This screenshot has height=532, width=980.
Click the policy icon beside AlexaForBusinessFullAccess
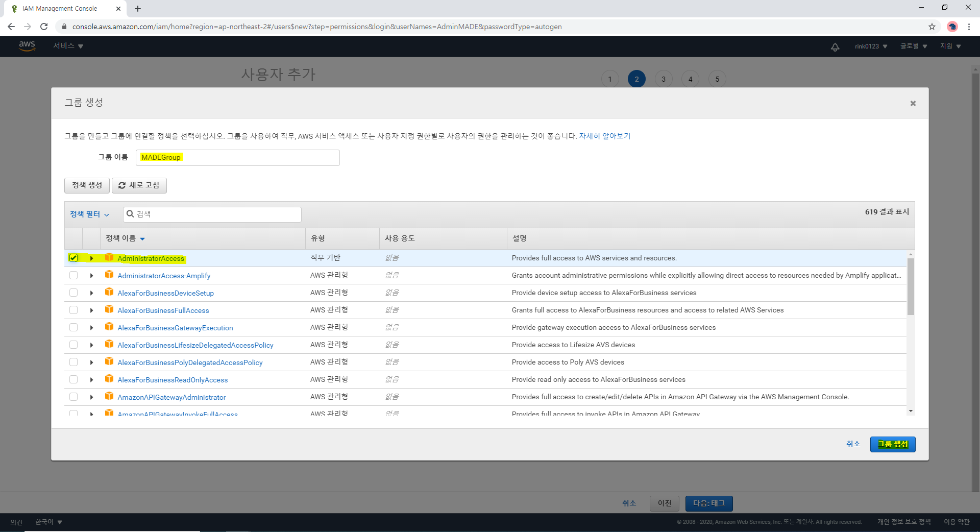[109, 309]
